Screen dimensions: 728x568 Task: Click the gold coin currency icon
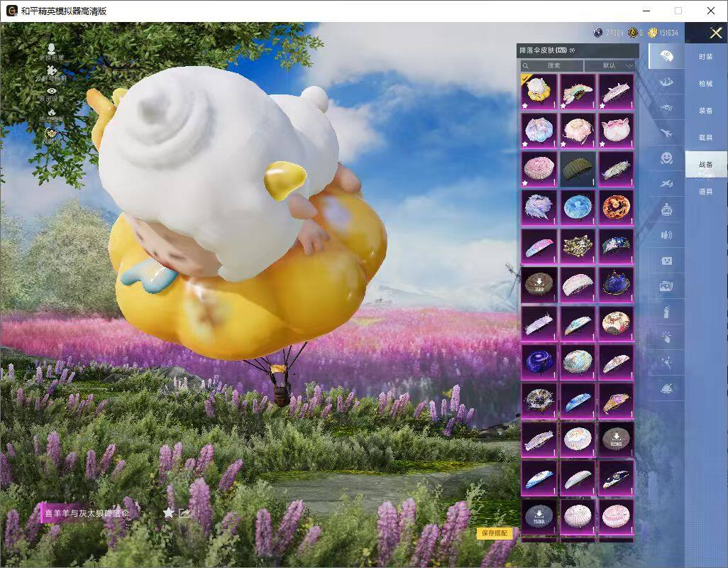pos(653,33)
